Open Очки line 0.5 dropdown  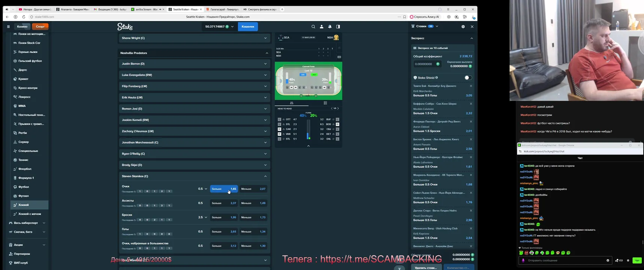click(203, 189)
